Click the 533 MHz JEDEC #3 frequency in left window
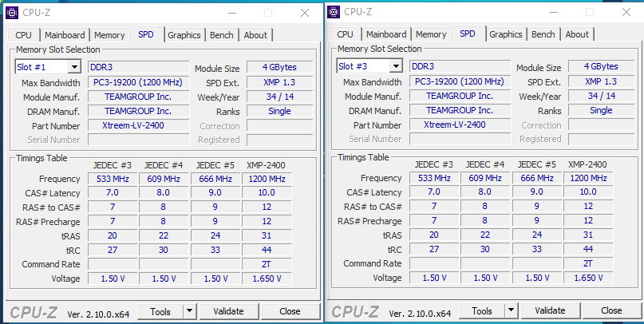Viewport: 644px width, 324px height. tap(113, 179)
